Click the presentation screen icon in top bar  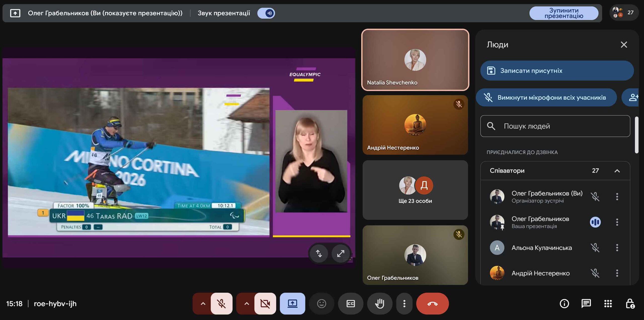pos(15,13)
